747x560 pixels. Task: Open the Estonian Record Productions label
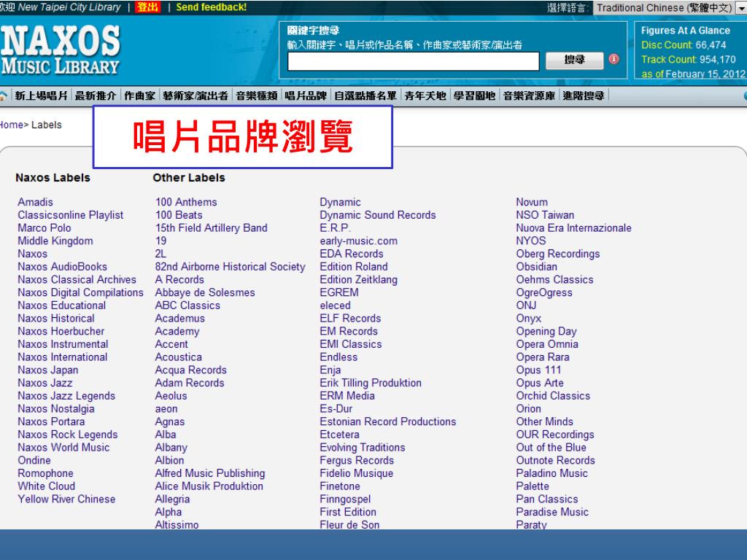388,421
